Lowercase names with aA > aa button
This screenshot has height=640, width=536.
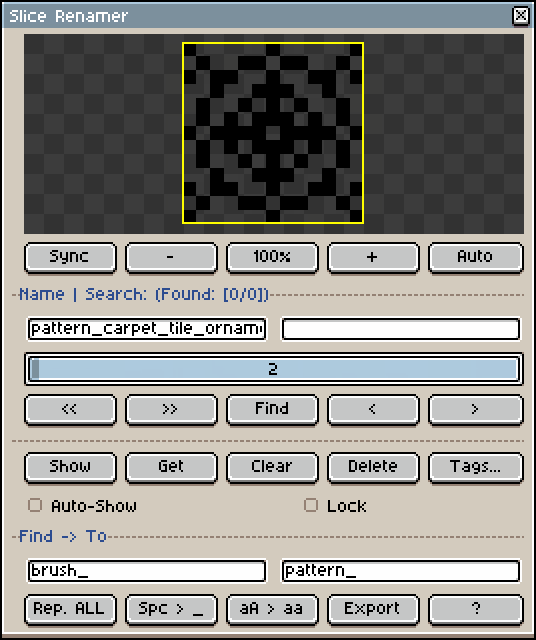click(272, 610)
